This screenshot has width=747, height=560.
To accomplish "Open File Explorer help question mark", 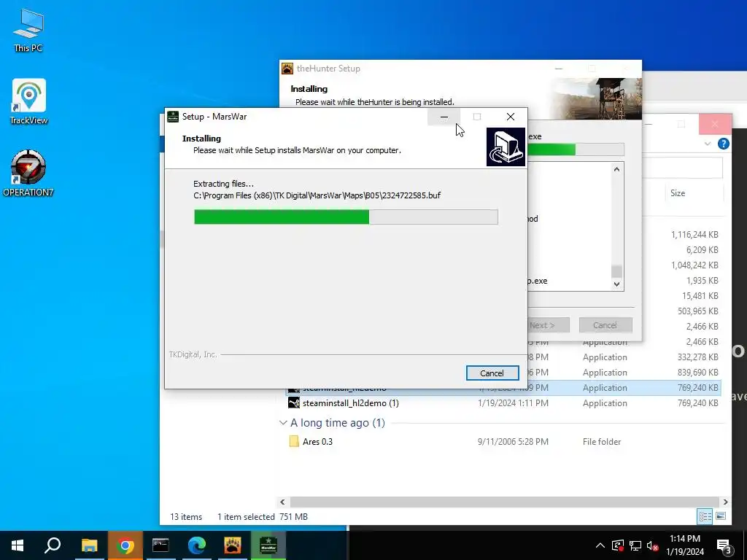I will 723,144.
